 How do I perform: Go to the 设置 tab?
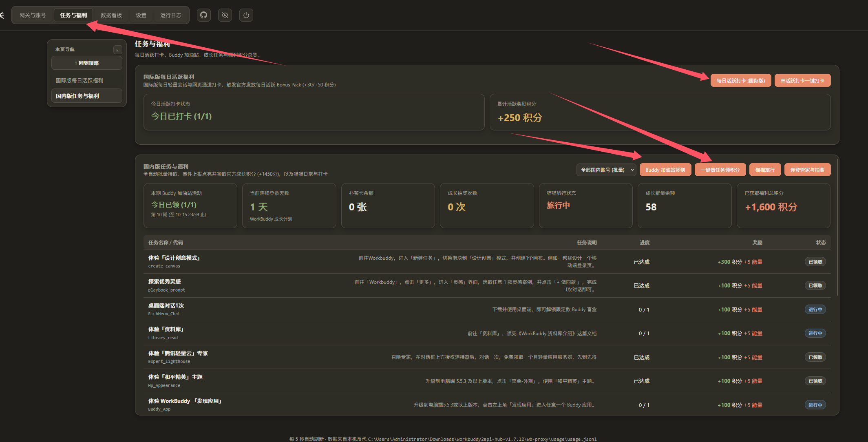coord(141,15)
